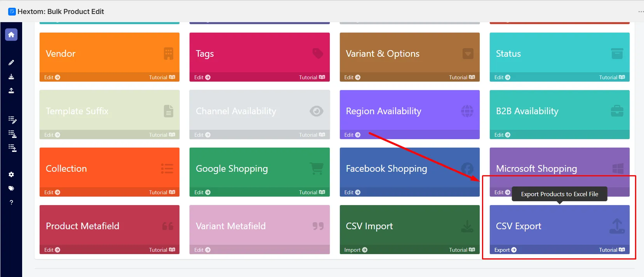Open the three-dot menu at top right
Screen dimensions: 644x277
[641, 12]
